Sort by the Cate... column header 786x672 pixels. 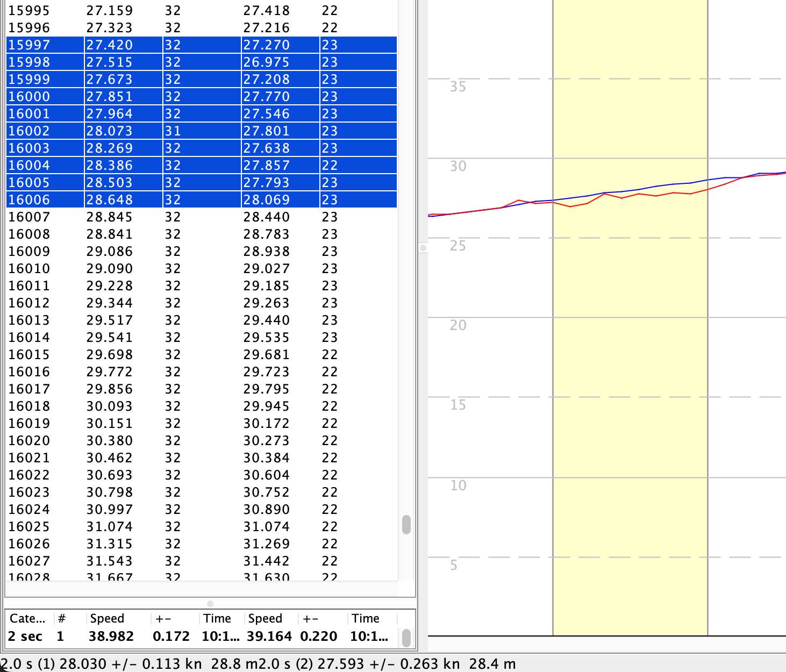pos(27,618)
